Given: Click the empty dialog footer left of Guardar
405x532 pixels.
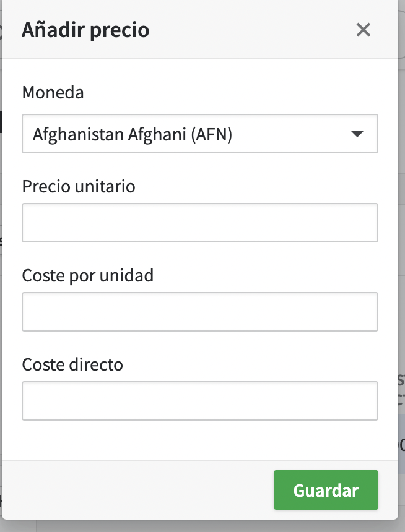Looking at the screenshot, I should [x=136, y=491].
